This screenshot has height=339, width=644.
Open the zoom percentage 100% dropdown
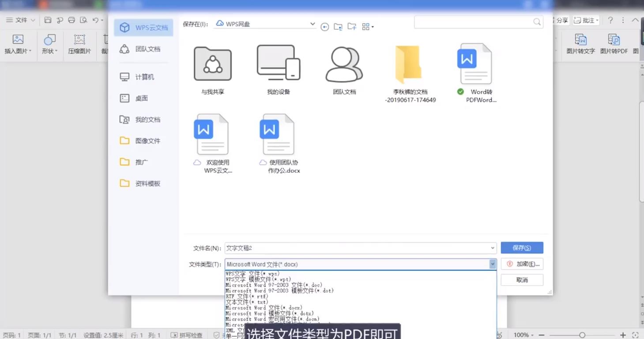(524, 335)
